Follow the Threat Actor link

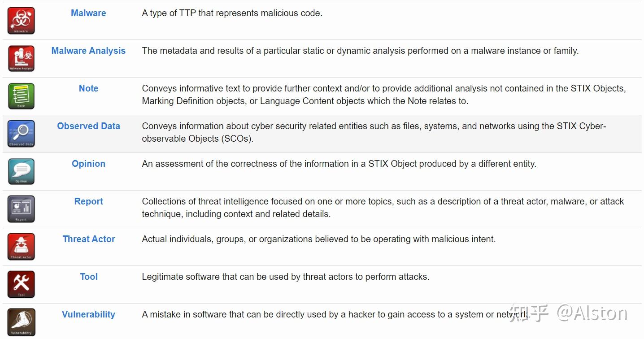click(x=88, y=239)
